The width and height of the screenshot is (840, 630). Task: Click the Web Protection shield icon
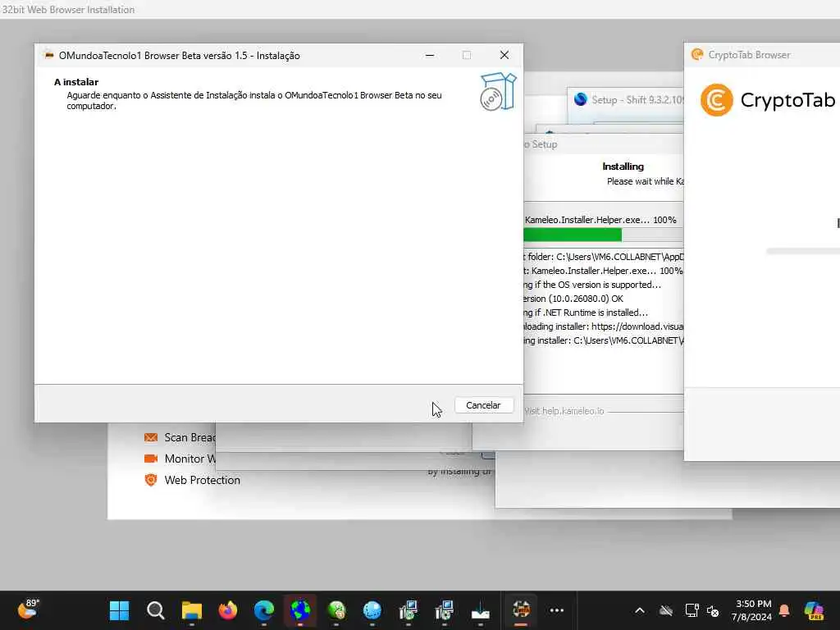point(151,480)
